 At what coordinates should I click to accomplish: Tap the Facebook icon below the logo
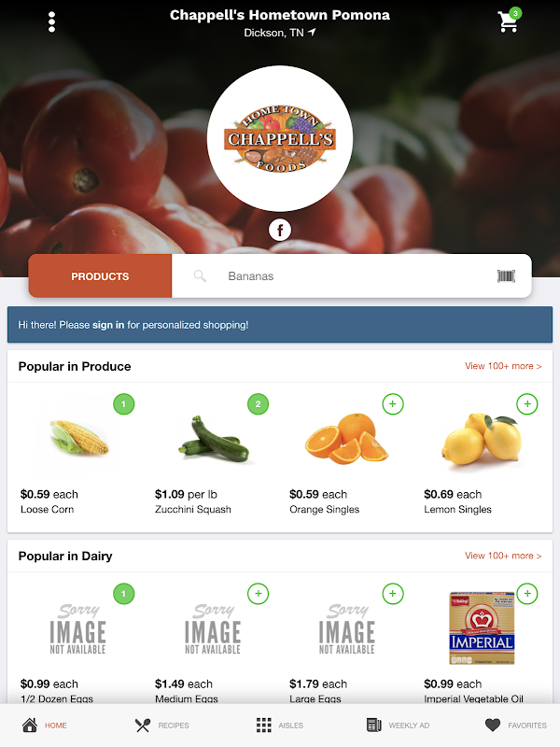(280, 230)
